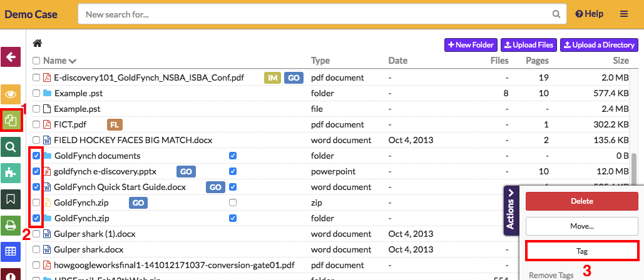Click the Size column header

pos(621,61)
